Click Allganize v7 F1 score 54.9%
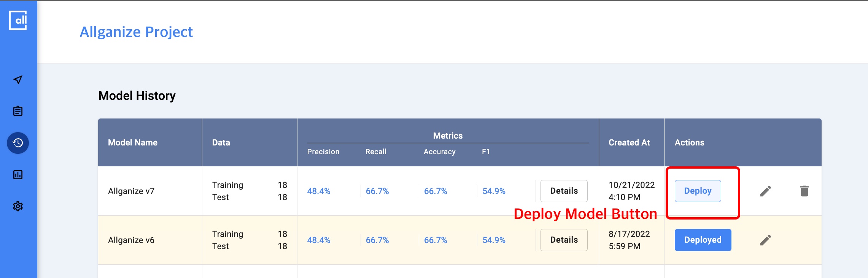Image resolution: width=868 pixels, height=278 pixels. point(494,191)
